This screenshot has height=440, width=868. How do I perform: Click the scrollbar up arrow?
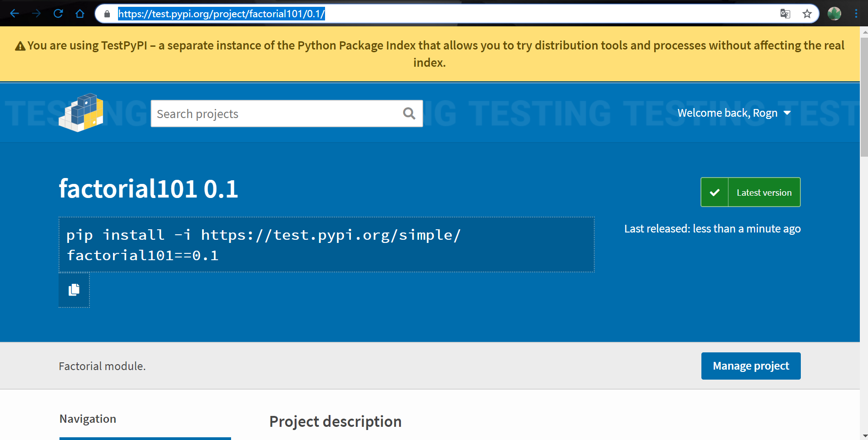(864, 31)
